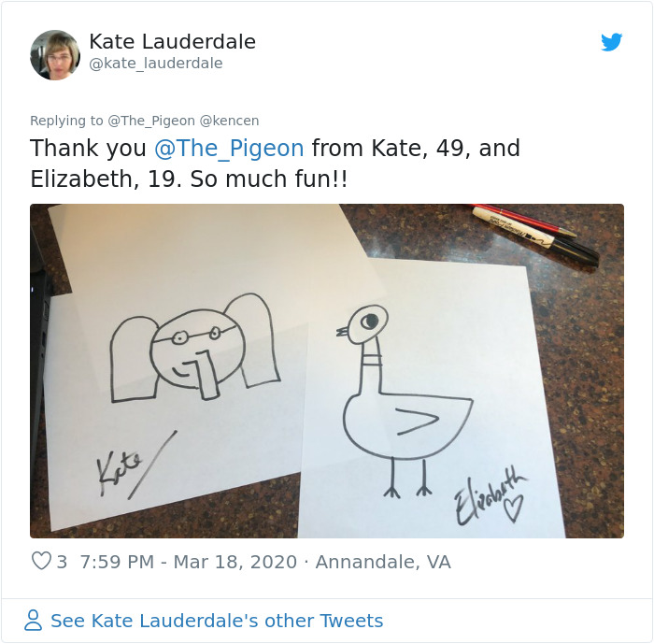
Task: Click the person icon beside other Tweets
Action: click(33, 621)
